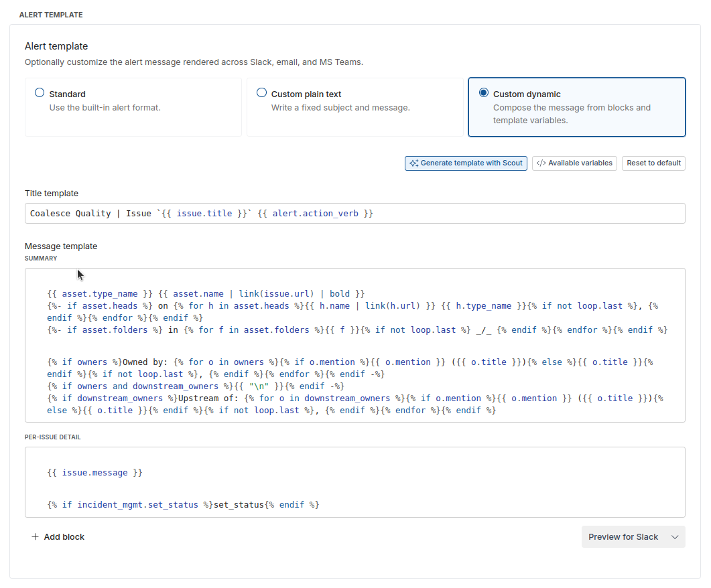Click the '{{ issue.message }}' line
Image resolution: width=711 pixels, height=588 pixels.
click(x=94, y=473)
